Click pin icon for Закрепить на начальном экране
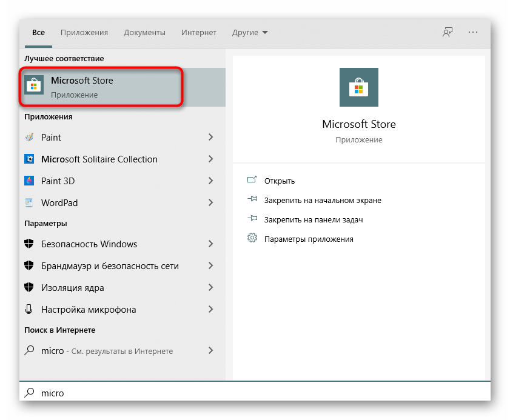The width and height of the screenshot is (510, 420). tap(252, 199)
